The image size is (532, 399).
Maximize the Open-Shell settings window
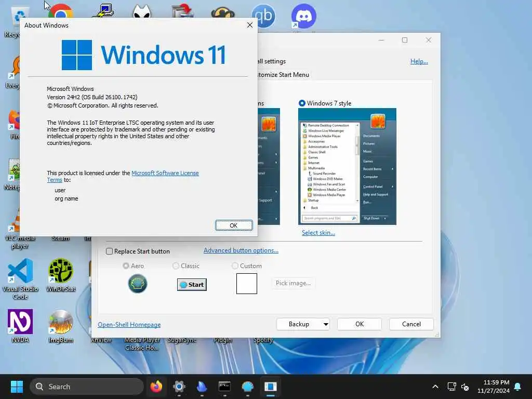(404, 40)
